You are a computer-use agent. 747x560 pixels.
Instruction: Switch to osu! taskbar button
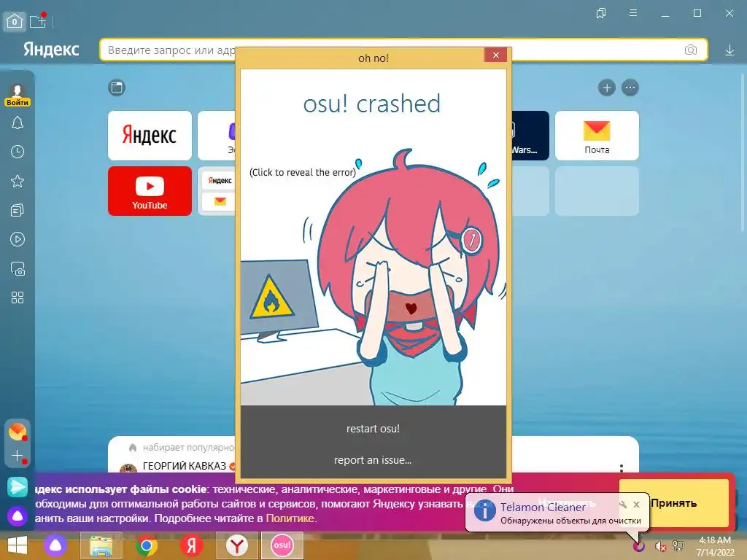pos(282,545)
